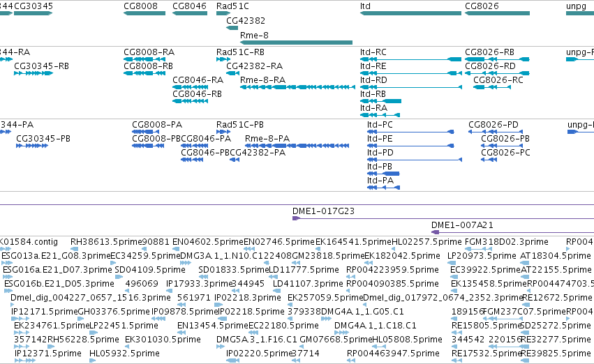Image resolution: width=594 pixels, height=364 pixels.
Task: Open the CG42382 gene feature
Action: 232,28
